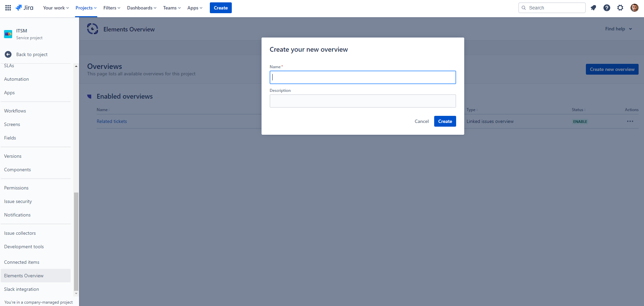
Task: Open the Your work dropdown menu
Action: click(56, 8)
